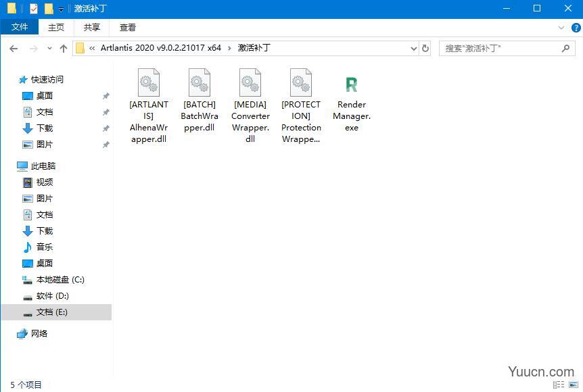Click the pin icon next to 快速访问 下载
Viewport: 583px width, 392px height.
coord(106,128)
